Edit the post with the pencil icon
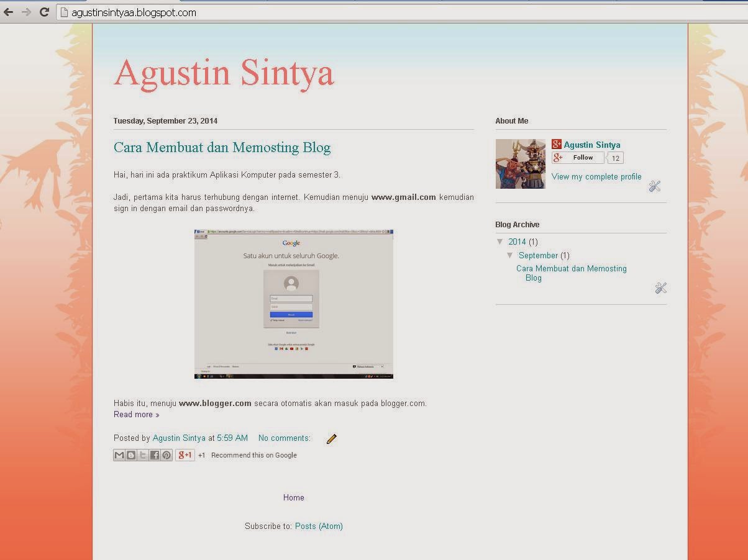 [332, 439]
